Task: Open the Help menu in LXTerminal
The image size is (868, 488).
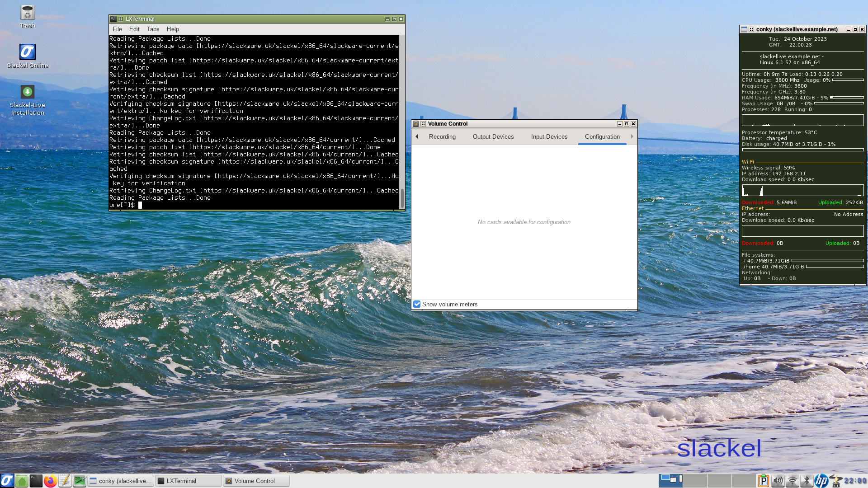Action: [173, 29]
